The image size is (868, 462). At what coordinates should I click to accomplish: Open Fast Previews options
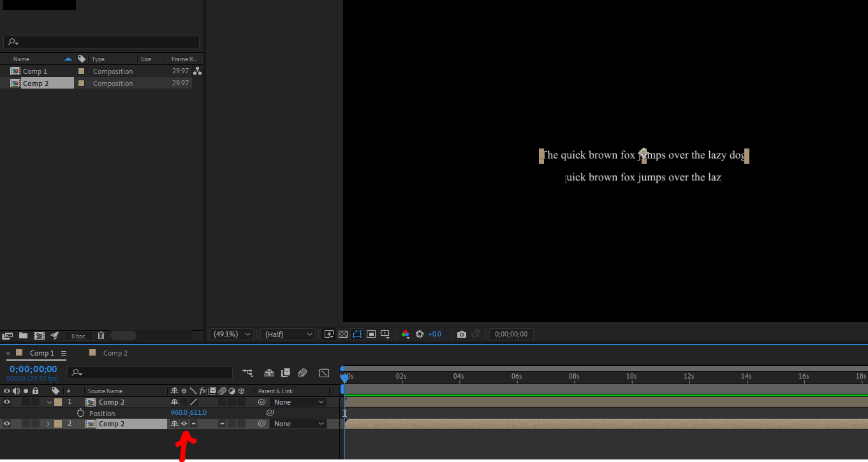pos(330,334)
